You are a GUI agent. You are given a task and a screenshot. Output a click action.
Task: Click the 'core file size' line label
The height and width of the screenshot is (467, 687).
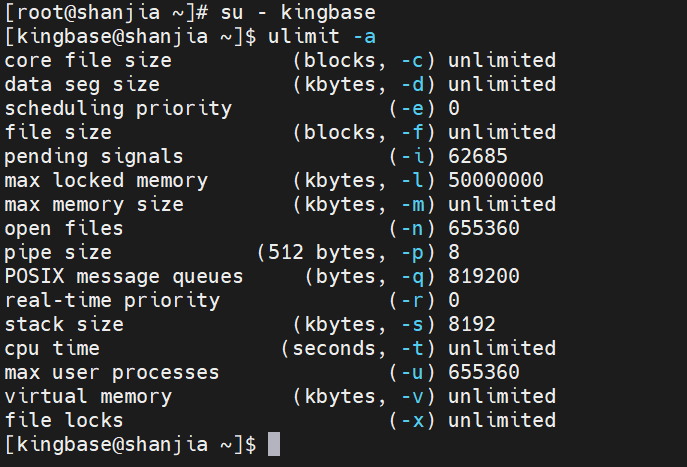pyautogui.click(x=88, y=61)
